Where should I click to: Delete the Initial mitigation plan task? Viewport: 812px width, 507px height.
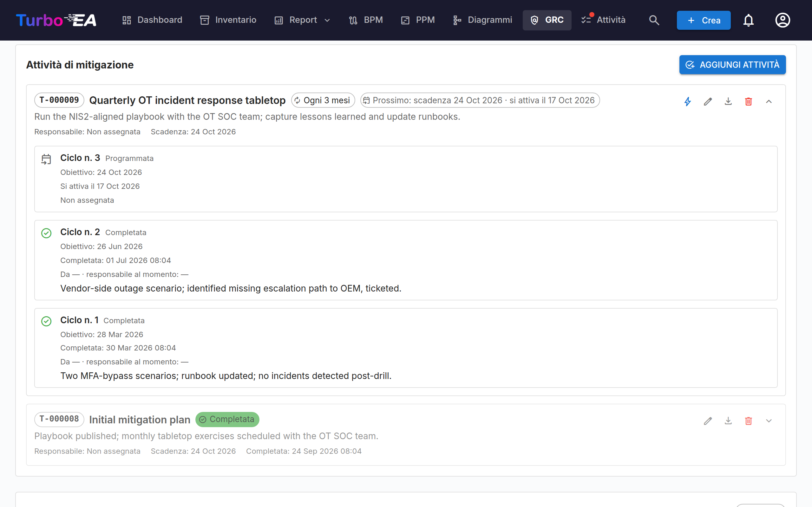click(x=748, y=420)
